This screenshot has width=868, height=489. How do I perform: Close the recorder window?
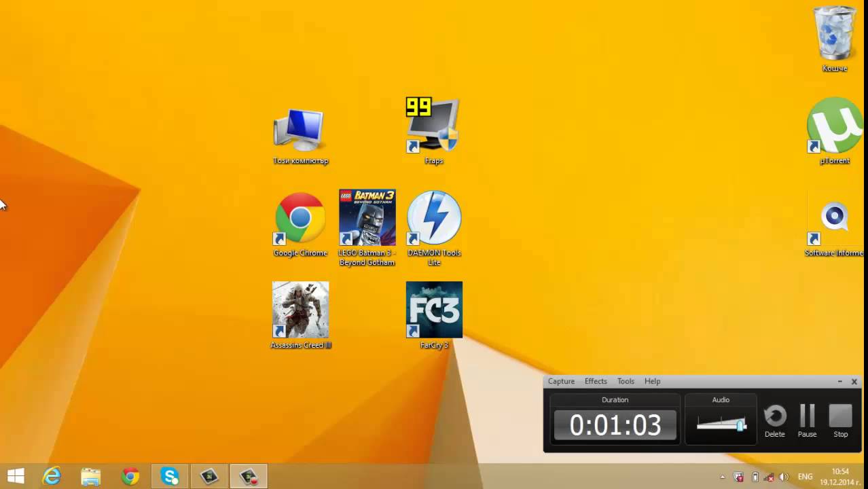coord(854,382)
